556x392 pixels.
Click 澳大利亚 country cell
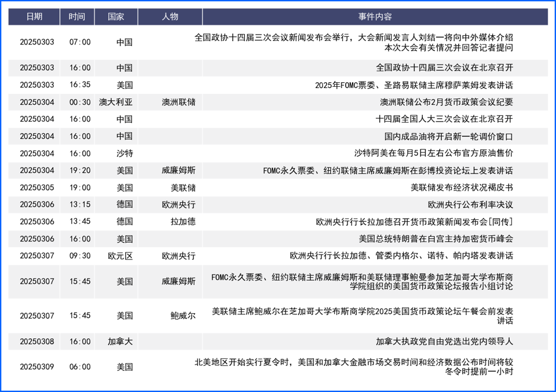coord(116,102)
